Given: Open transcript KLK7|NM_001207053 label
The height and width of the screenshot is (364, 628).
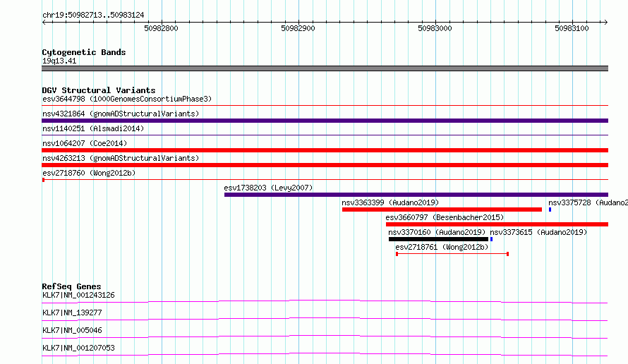Looking at the screenshot, I should (78, 348).
